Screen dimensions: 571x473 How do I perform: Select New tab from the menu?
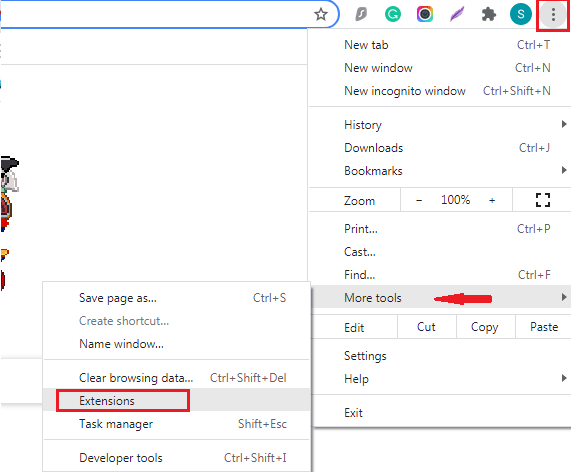pos(440,45)
